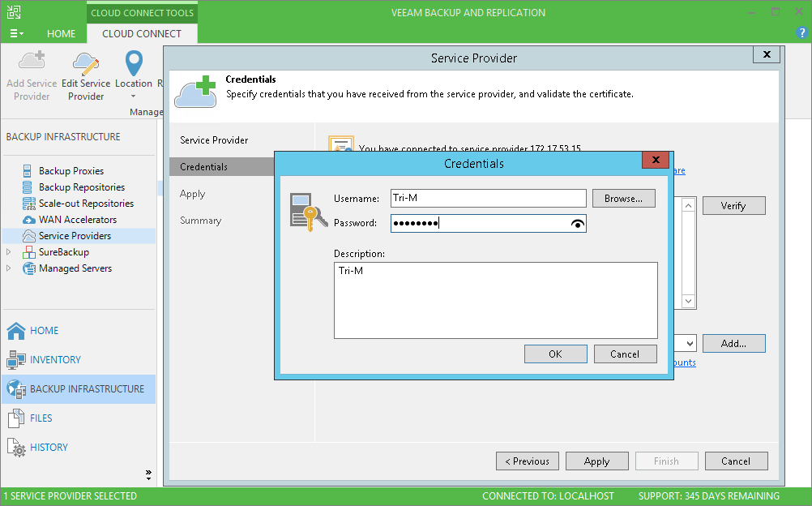Click the Password input field
Screen dimensions: 812x506
pyautogui.click(x=489, y=224)
